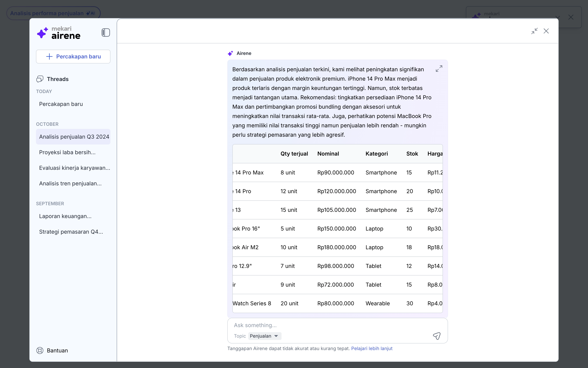
Task: Close the Airene dialog
Action: 546,31
